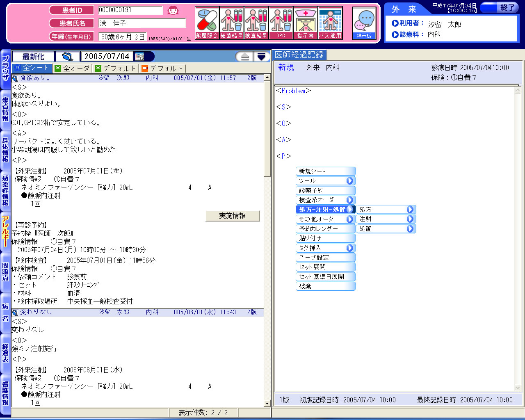Click the DPC toolbar icon
525x420 pixels.
pos(281,23)
